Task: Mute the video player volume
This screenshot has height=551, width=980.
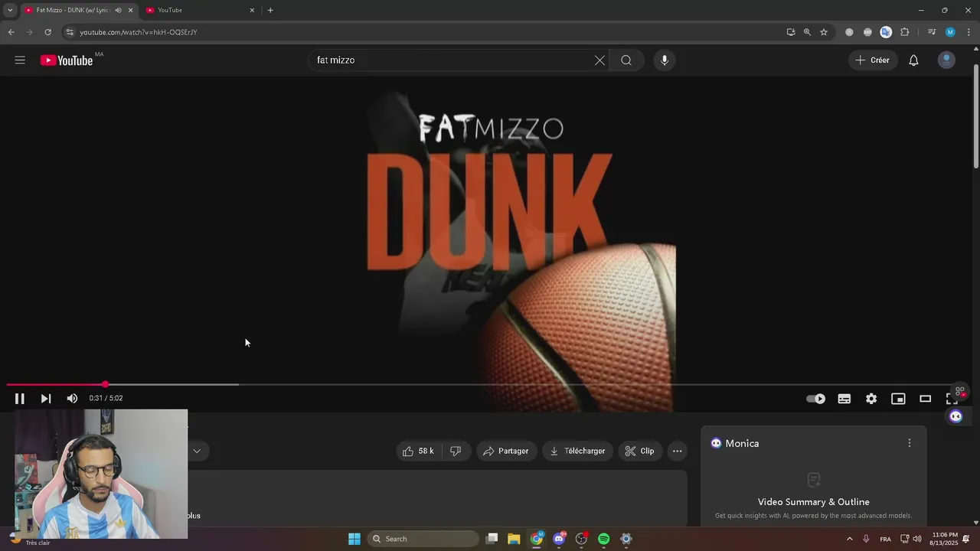Action: [x=72, y=398]
